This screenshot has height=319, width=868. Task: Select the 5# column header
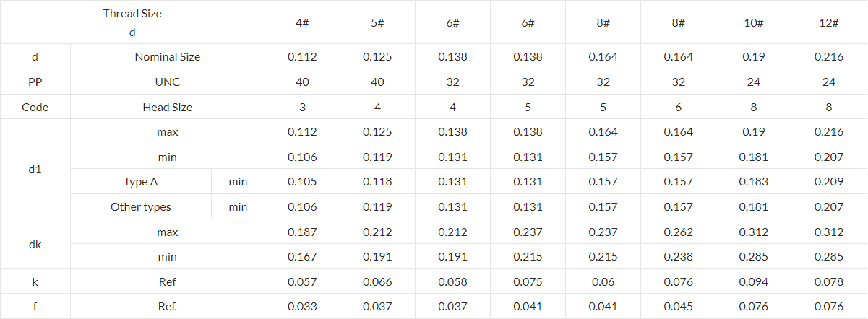[x=377, y=22]
